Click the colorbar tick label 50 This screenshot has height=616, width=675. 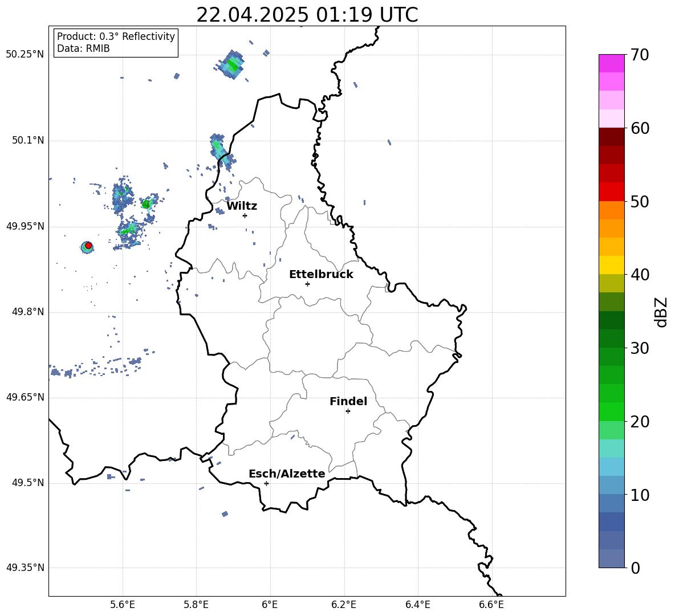(x=640, y=201)
